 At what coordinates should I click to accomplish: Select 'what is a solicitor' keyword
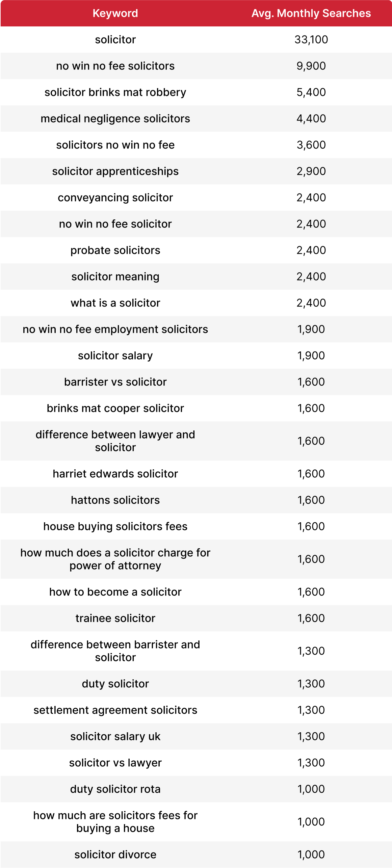click(115, 303)
